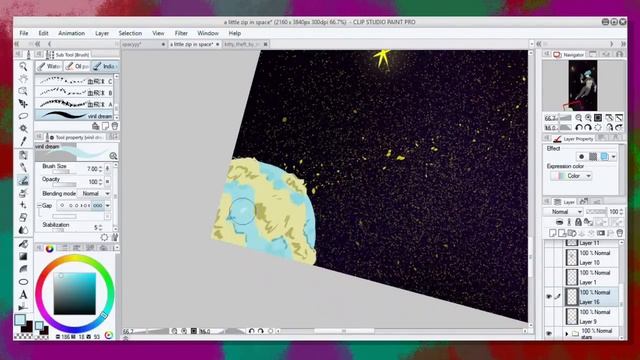Select the Auto select wand tool
The height and width of the screenshot is (360, 640).
(23, 129)
